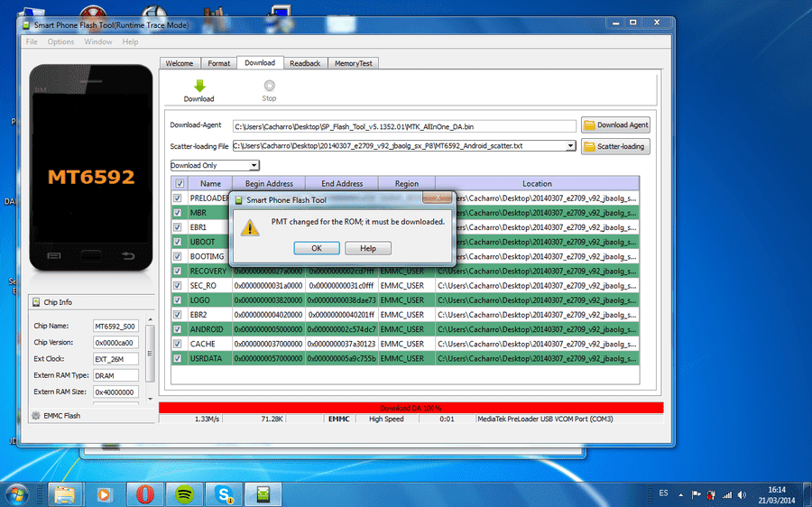Switch to the Format tab

(x=219, y=63)
